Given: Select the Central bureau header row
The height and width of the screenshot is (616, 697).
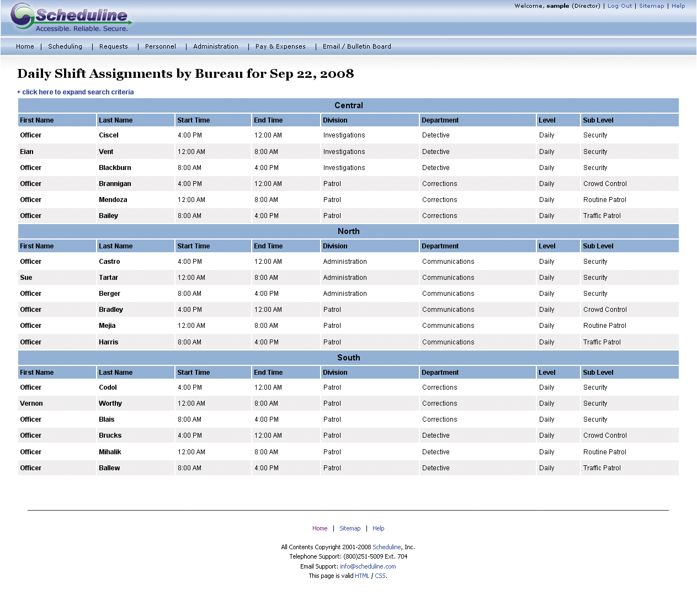Looking at the screenshot, I should pos(348,105).
